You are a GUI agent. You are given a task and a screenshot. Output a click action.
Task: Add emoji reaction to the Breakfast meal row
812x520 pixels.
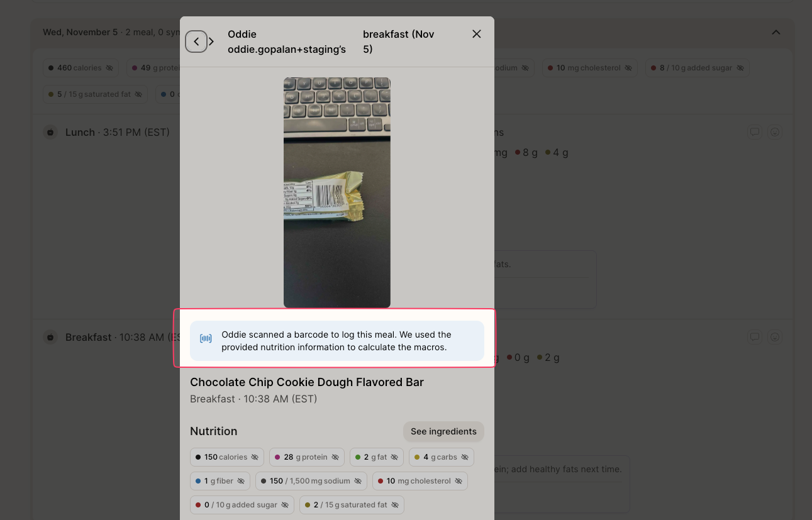[775, 337]
